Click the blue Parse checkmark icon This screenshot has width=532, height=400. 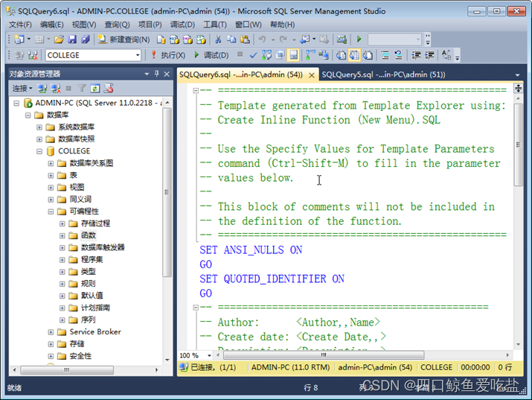[253, 55]
